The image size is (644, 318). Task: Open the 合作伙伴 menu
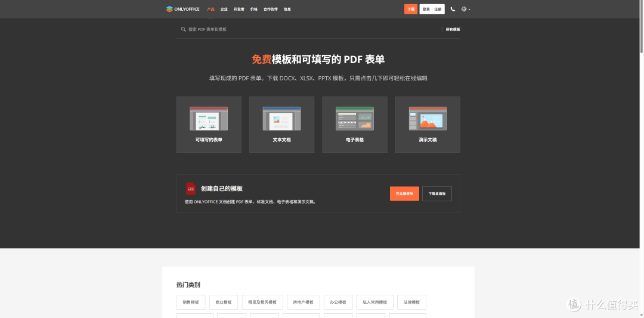pos(271,9)
